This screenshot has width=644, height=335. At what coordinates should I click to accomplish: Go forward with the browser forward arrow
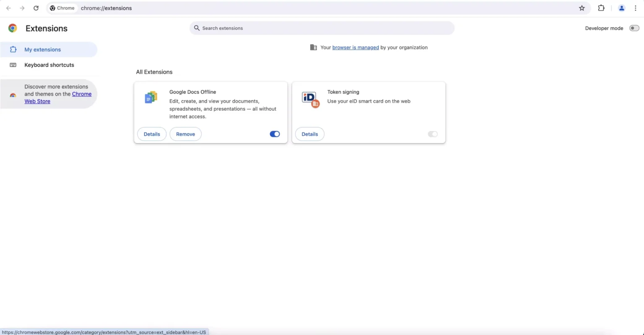pos(22,8)
